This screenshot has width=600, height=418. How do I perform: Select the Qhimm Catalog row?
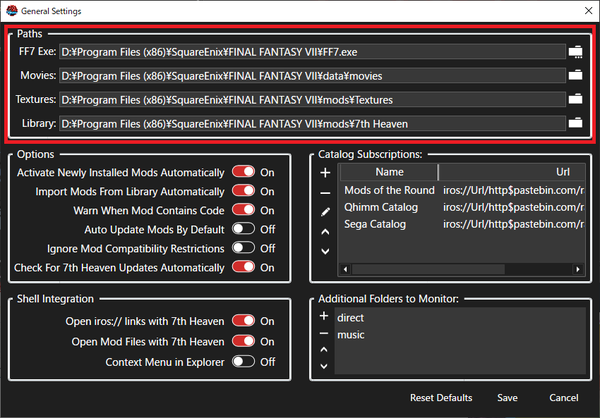[x=381, y=207]
